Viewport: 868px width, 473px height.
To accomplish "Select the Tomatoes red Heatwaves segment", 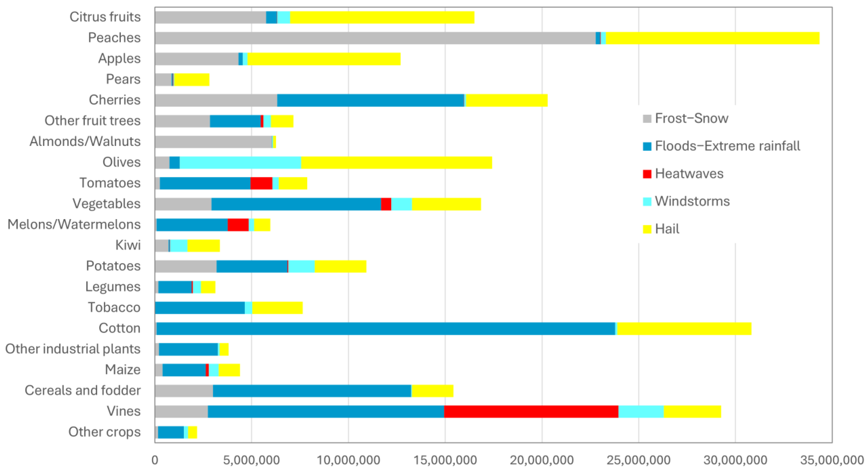I will tap(261, 183).
